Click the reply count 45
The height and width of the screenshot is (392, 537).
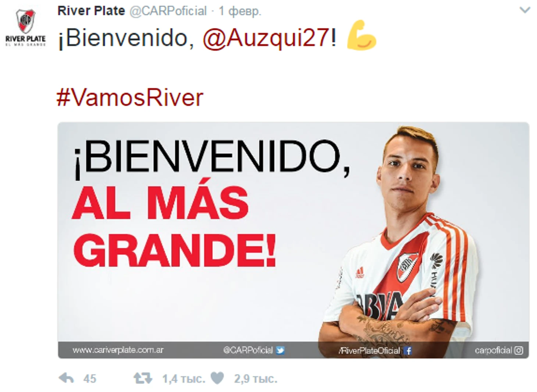coord(90,378)
